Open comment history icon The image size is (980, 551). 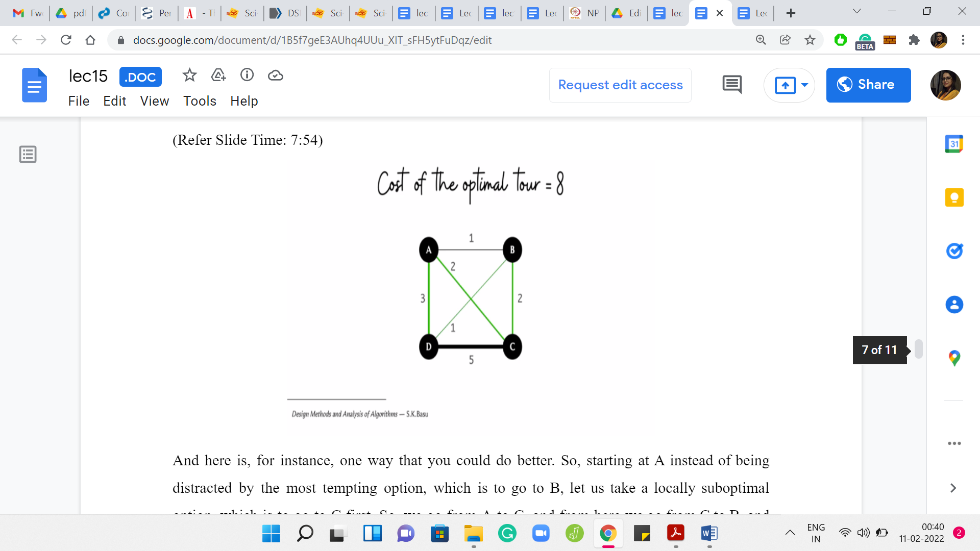[732, 85]
